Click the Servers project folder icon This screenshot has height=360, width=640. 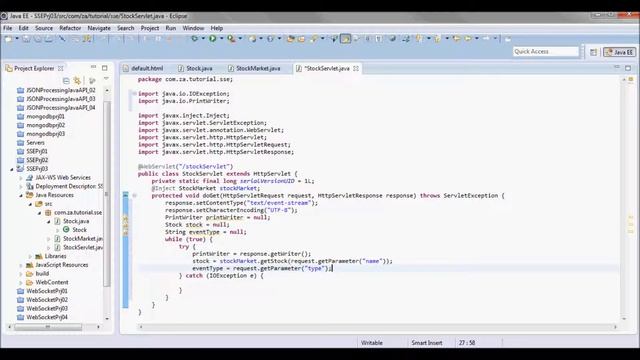click(20, 143)
